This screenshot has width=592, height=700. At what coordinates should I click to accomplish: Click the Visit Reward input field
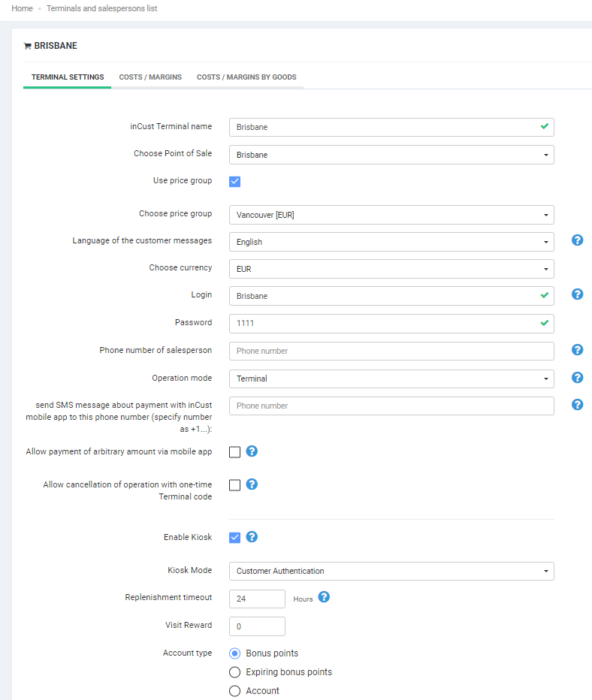(257, 626)
